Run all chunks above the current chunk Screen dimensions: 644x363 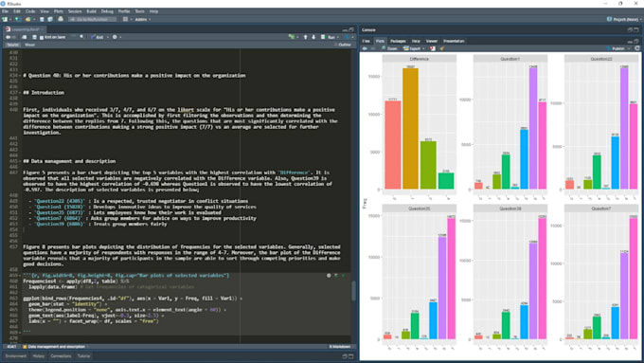coord(336,276)
